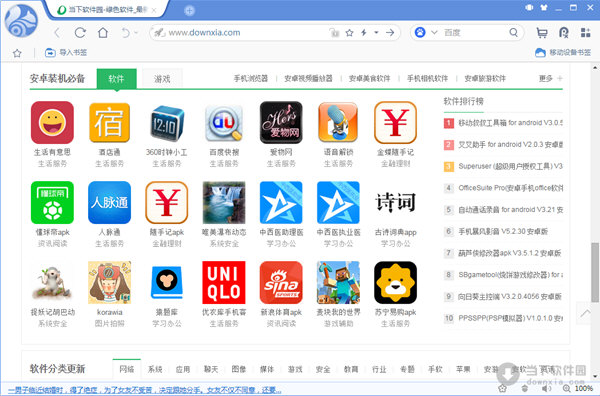The image size is (600, 396).
Task: Open the 金蝶随手记 app icon
Action: pos(395,122)
